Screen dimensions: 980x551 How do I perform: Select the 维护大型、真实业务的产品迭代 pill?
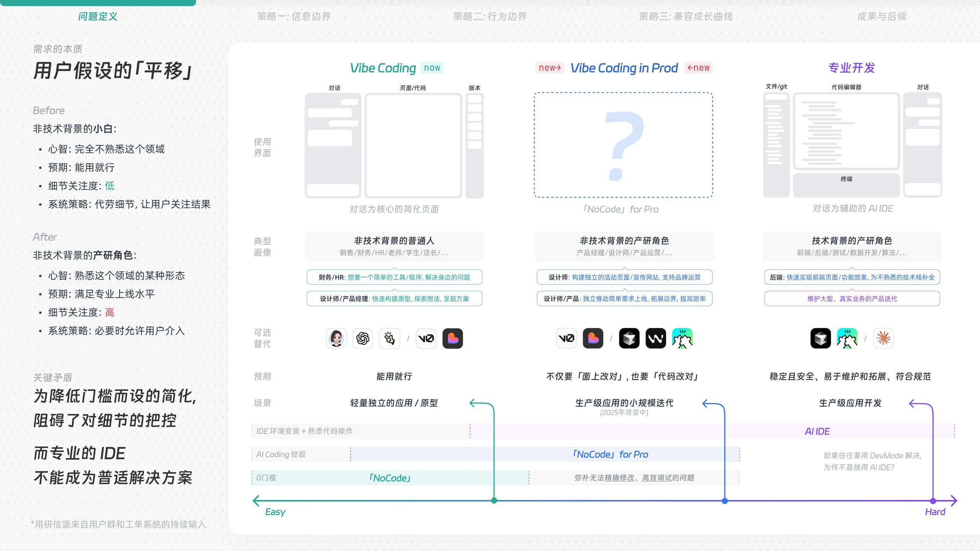point(852,298)
